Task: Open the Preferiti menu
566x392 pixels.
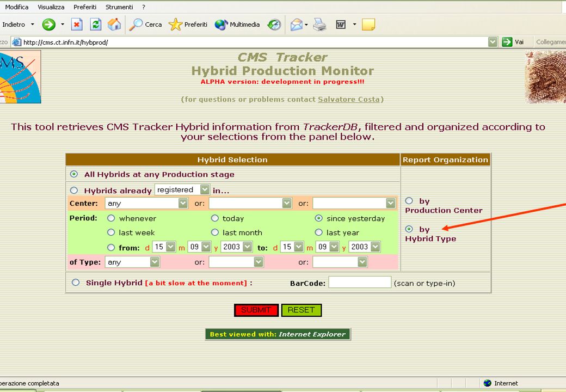Action: (85, 7)
